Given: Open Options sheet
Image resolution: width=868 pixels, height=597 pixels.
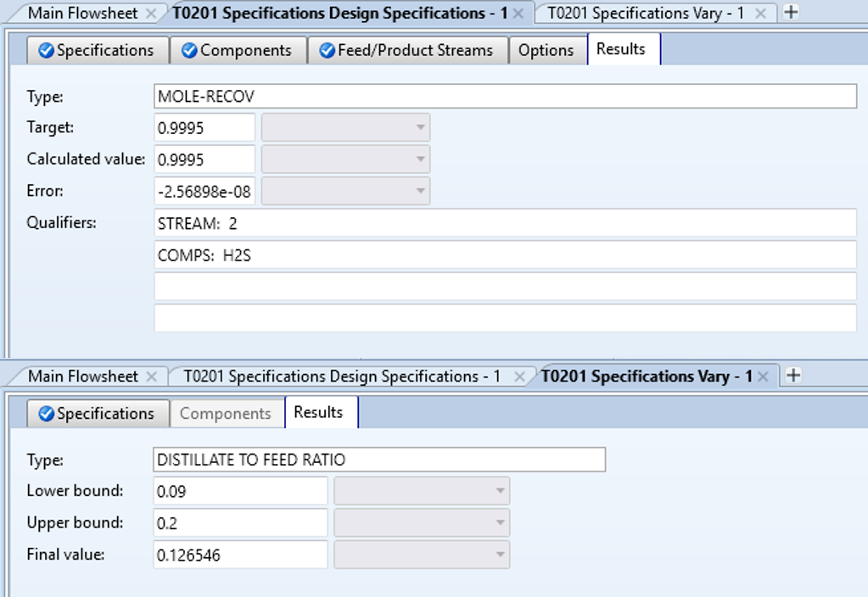Looking at the screenshot, I should (x=547, y=50).
